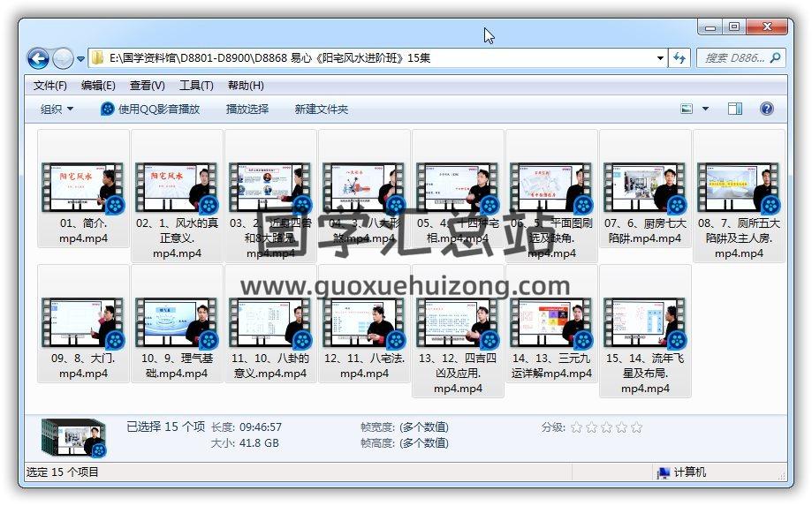Click 使用QQ影音播放 button

tap(150, 110)
